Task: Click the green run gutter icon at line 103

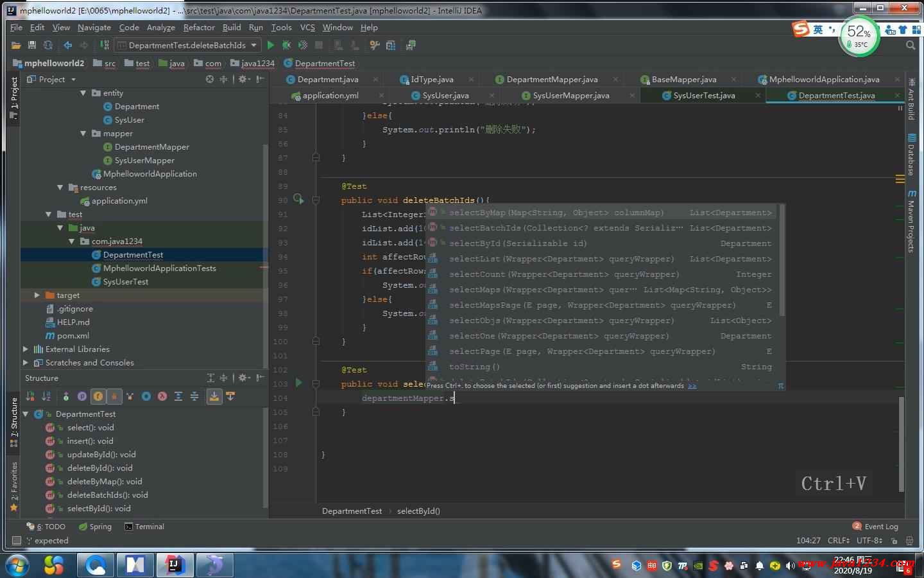Action: point(298,383)
